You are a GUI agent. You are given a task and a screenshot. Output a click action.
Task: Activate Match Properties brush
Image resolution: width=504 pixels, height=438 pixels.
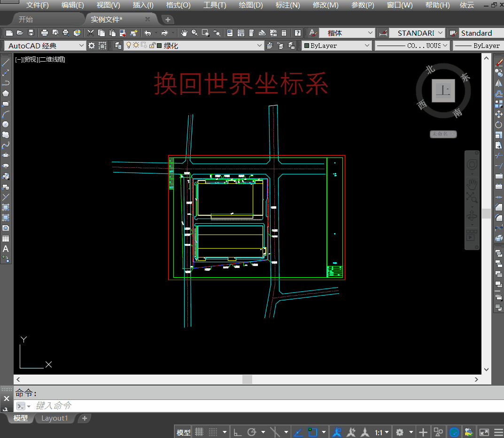(134, 33)
